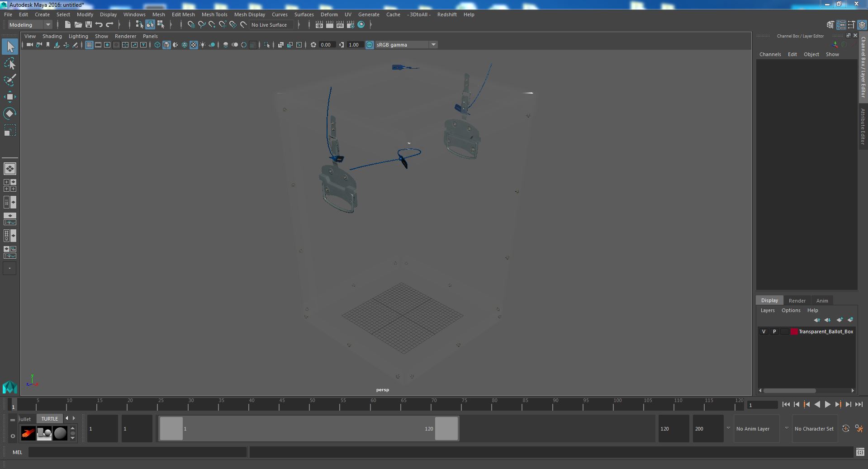Open the Render View window
Image resolution: width=868 pixels, height=469 pixels.
click(319, 25)
